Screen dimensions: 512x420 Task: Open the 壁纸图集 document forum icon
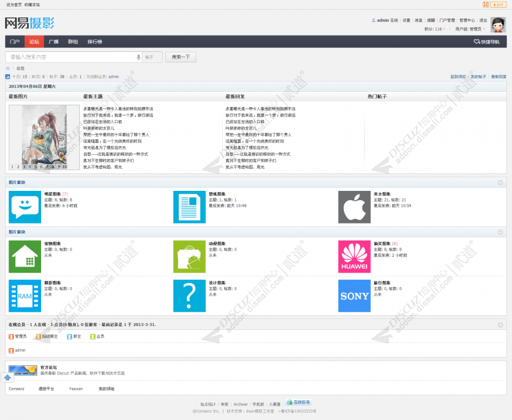(190, 207)
